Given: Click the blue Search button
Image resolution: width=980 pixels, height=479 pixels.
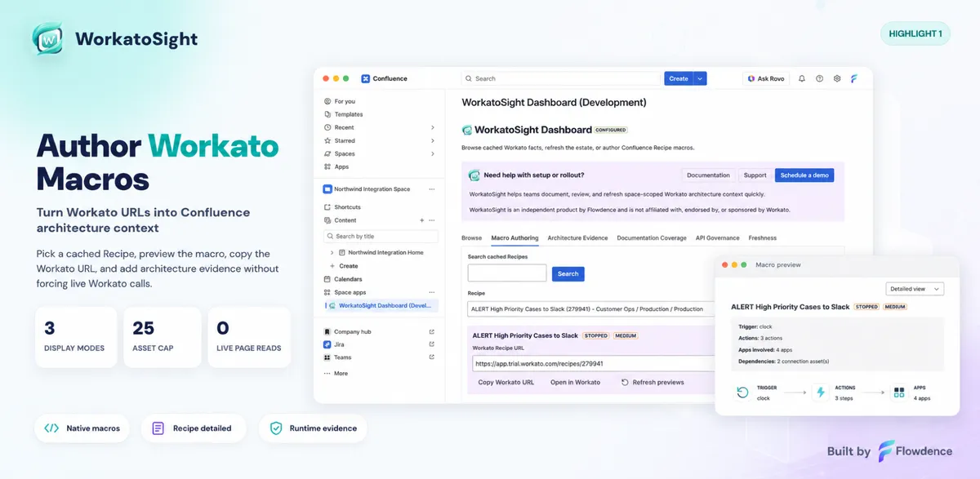Looking at the screenshot, I should [568, 274].
